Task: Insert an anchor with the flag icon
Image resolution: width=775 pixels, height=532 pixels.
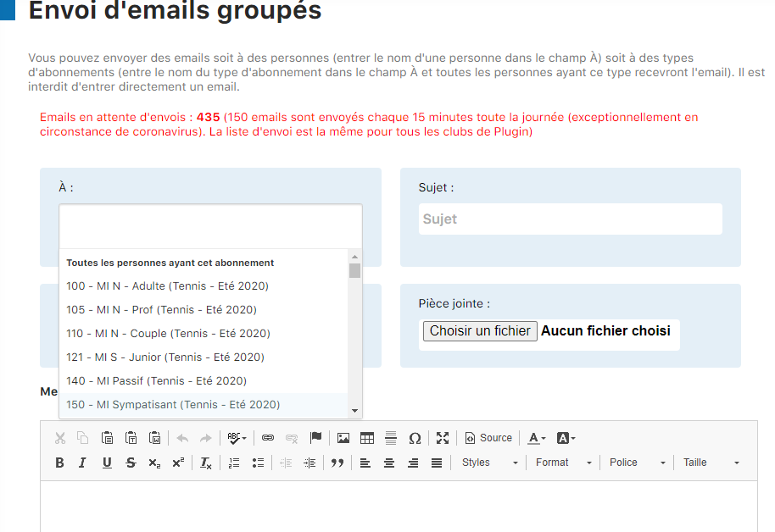Action: click(x=315, y=438)
